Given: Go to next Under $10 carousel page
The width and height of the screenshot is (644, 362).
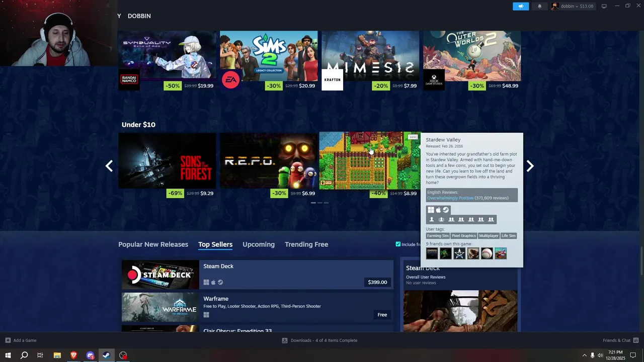Looking at the screenshot, I should (530, 166).
